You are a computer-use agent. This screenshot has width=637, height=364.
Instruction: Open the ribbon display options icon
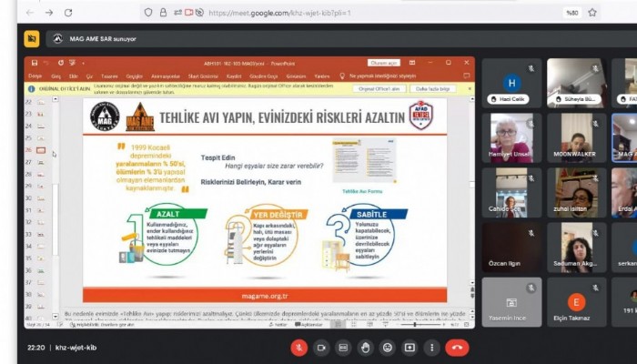(x=412, y=63)
